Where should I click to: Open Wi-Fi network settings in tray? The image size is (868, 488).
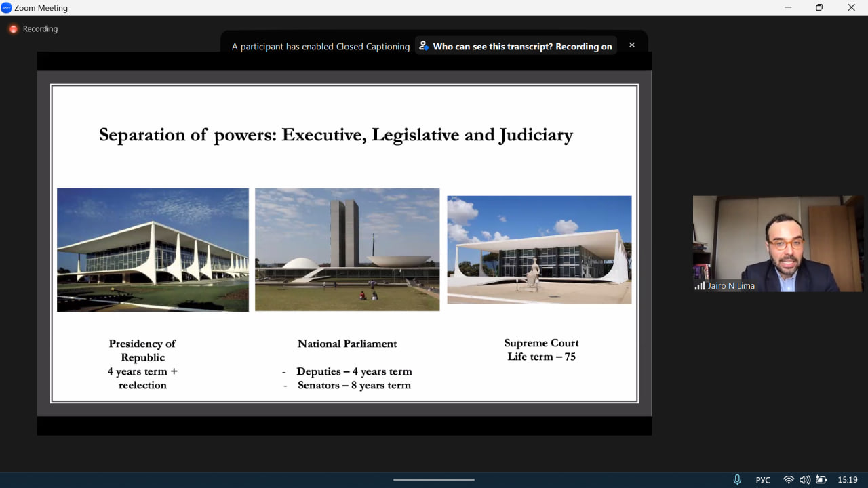[788, 480]
